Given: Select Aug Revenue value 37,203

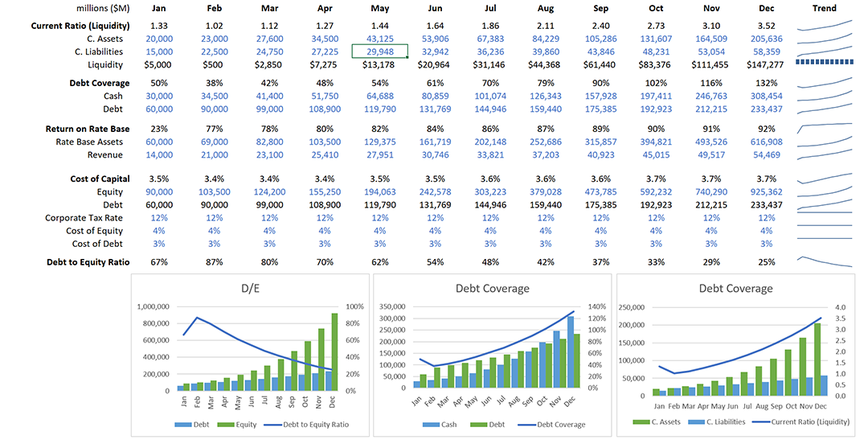Looking at the screenshot, I should pyautogui.click(x=545, y=155).
